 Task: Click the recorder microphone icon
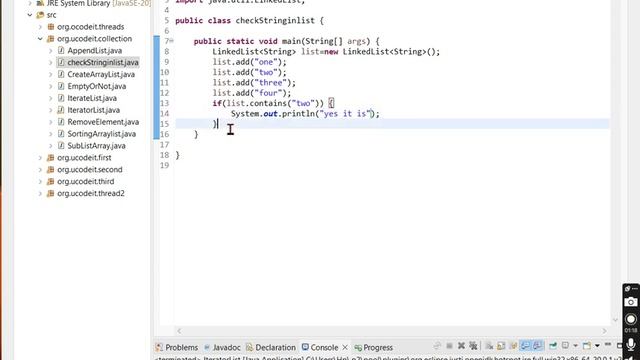click(x=631, y=345)
